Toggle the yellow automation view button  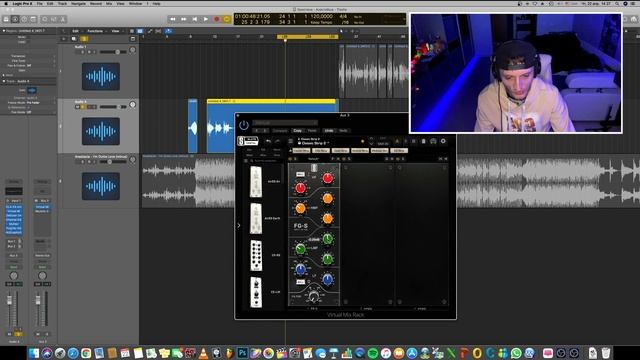tap(84, 39)
